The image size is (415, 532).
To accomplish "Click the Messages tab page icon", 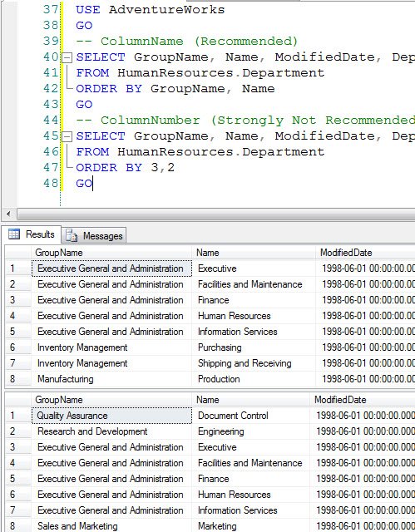I will pyautogui.click(x=72, y=235).
